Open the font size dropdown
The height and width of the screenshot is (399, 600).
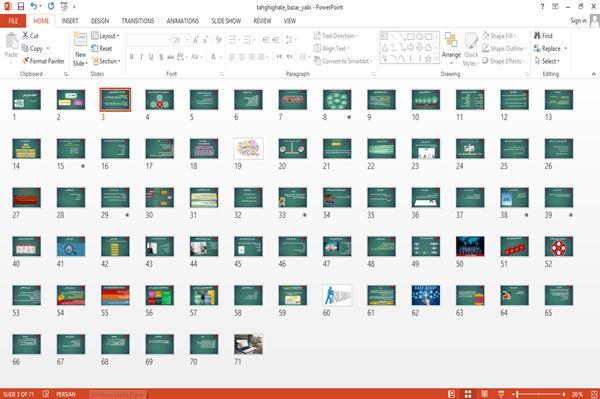(x=187, y=40)
